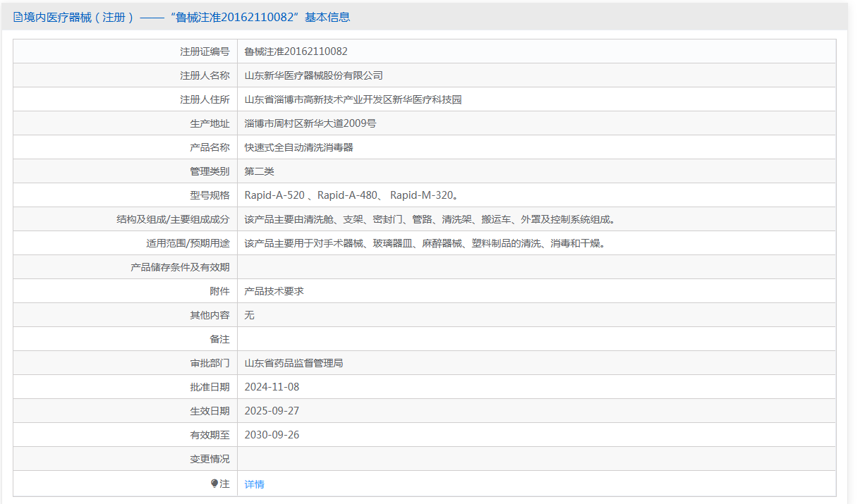This screenshot has height=504, width=860.
Task: Click the lightbulb icon beside 注
Action: (x=214, y=484)
